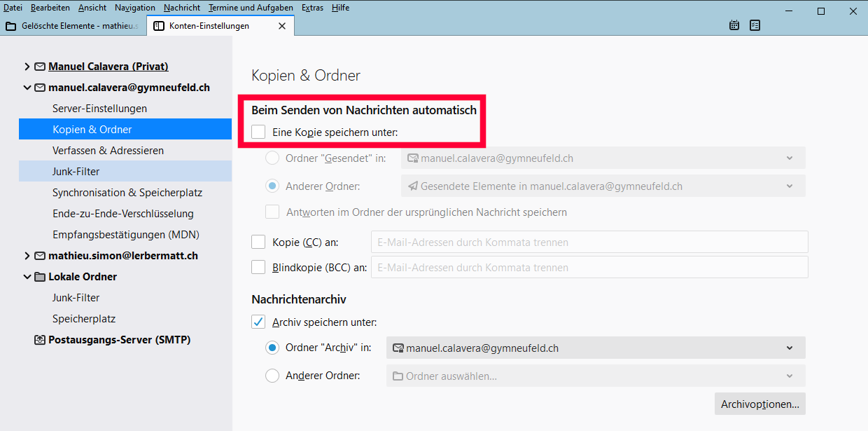Click the Lokale Ordner folder icon

pyautogui.click(x=40, y=277)
